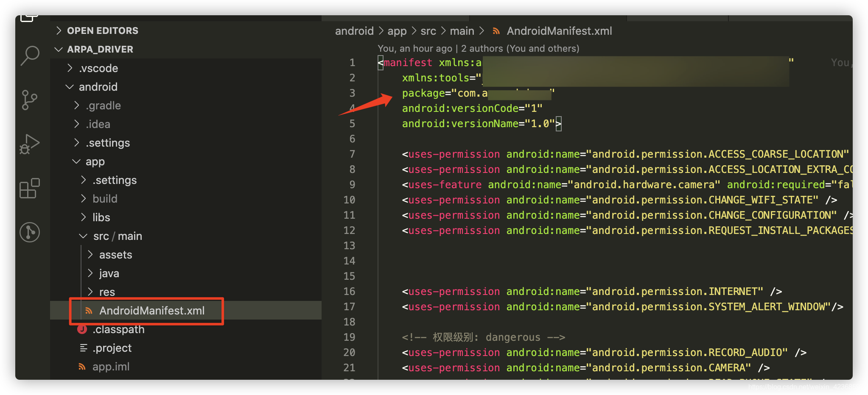Click the INTERNET permission line
This screenshot has width=868, height=395.
pos(592,292)
